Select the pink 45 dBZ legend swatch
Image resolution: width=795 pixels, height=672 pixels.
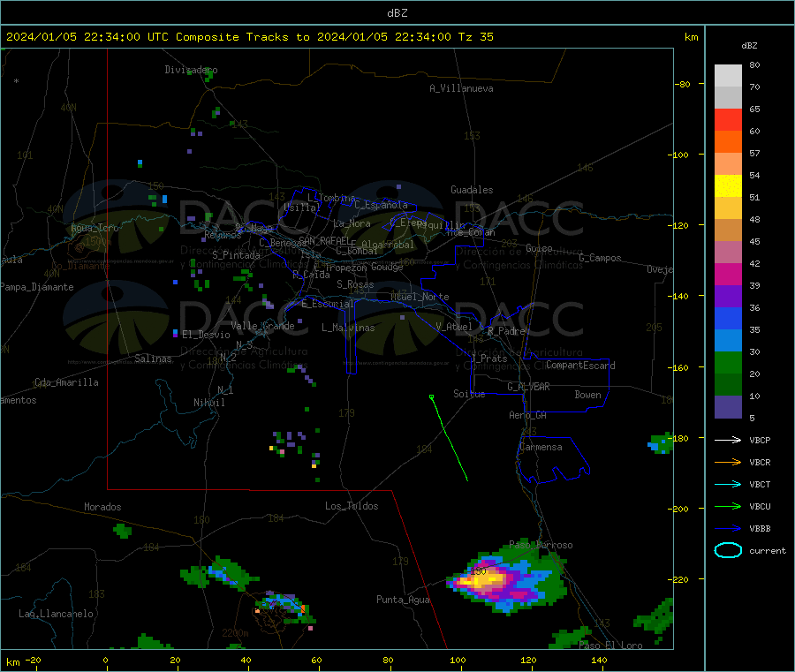click(x=728, y=252)
